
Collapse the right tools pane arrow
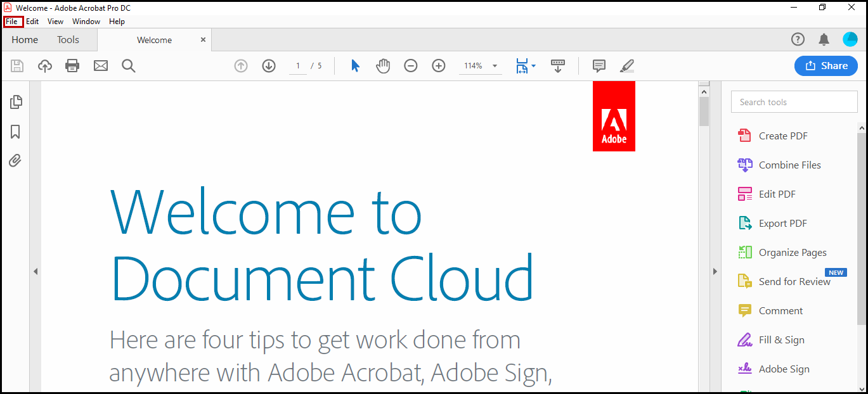[715, 271]
